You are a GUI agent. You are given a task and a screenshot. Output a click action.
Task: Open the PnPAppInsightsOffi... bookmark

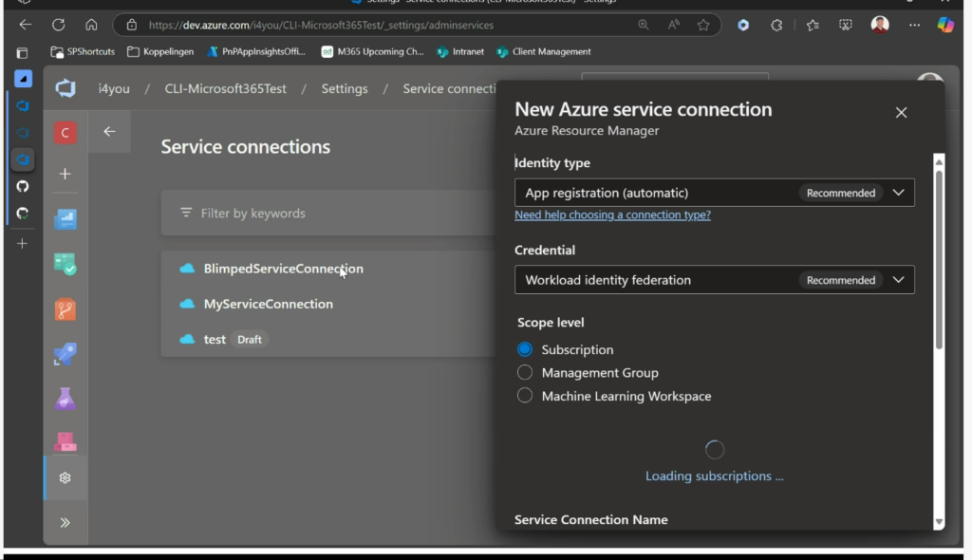[256, 51]
